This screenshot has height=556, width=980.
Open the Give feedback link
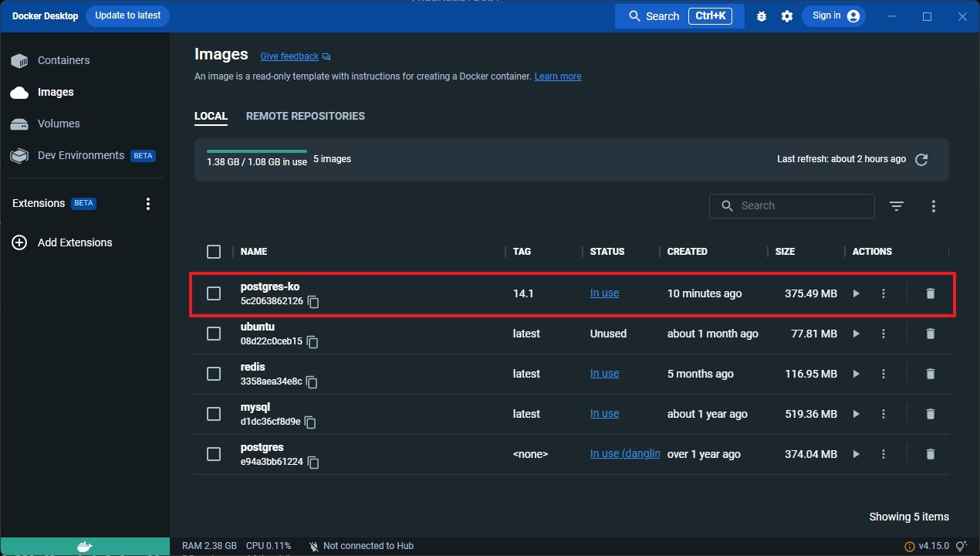click(289, 56)
